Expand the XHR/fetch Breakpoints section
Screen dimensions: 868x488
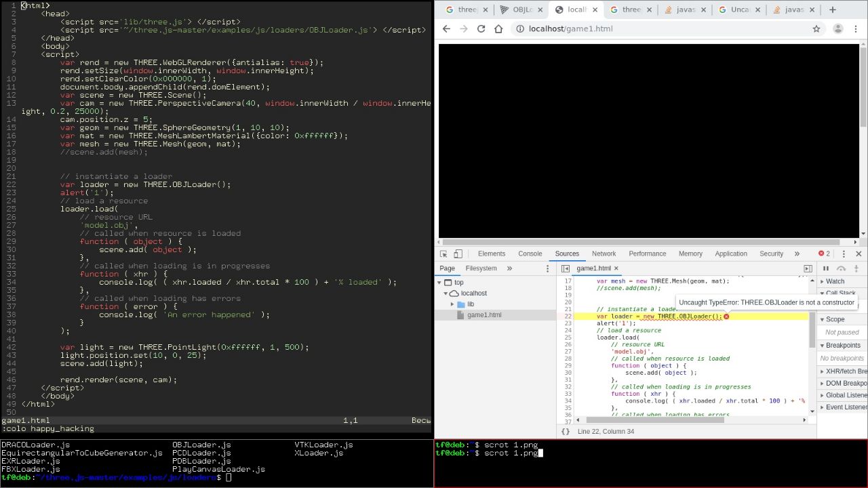842,371
